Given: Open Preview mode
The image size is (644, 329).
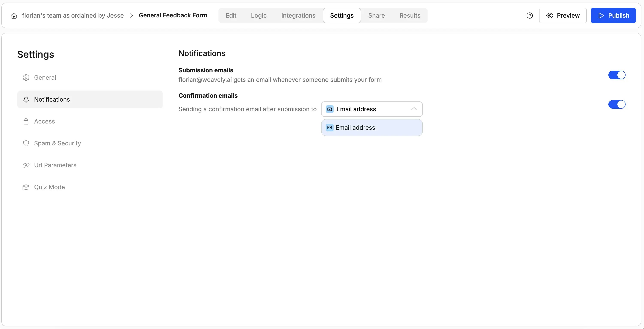Looking at the screenshot, I should pyautogui.click(x=563, y=15).
